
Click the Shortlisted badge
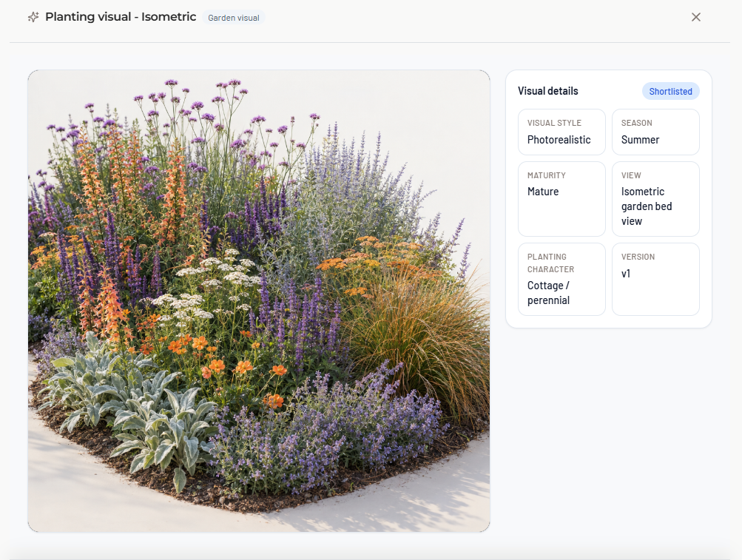(670, 92)
